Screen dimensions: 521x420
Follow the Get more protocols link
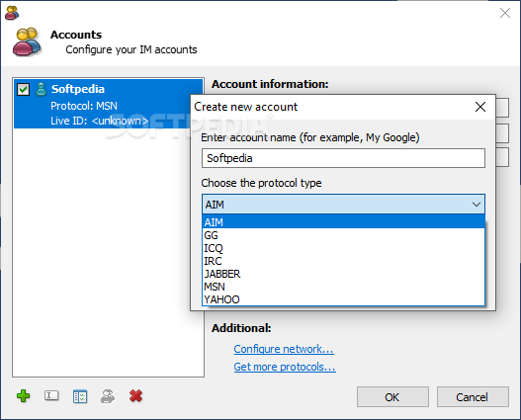tap(285, 367)
